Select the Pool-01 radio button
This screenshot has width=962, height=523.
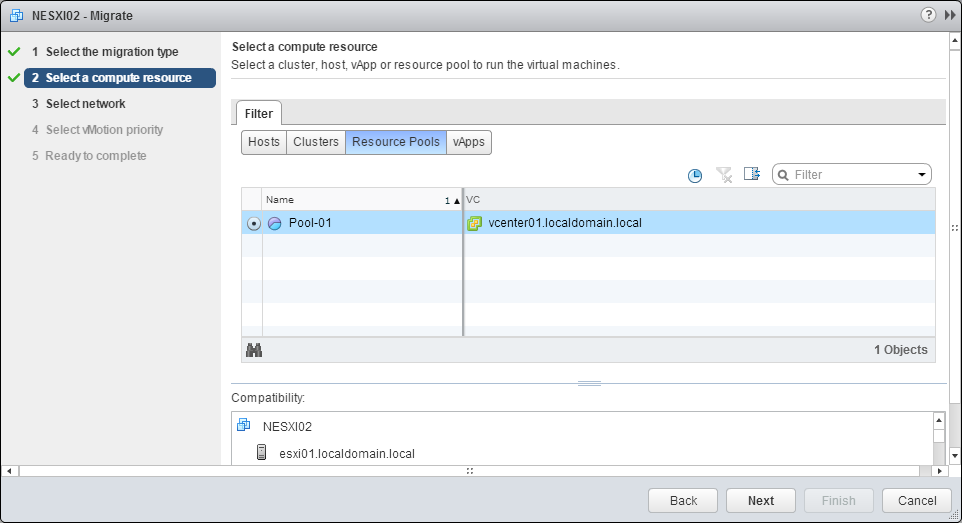pos(253,224)
